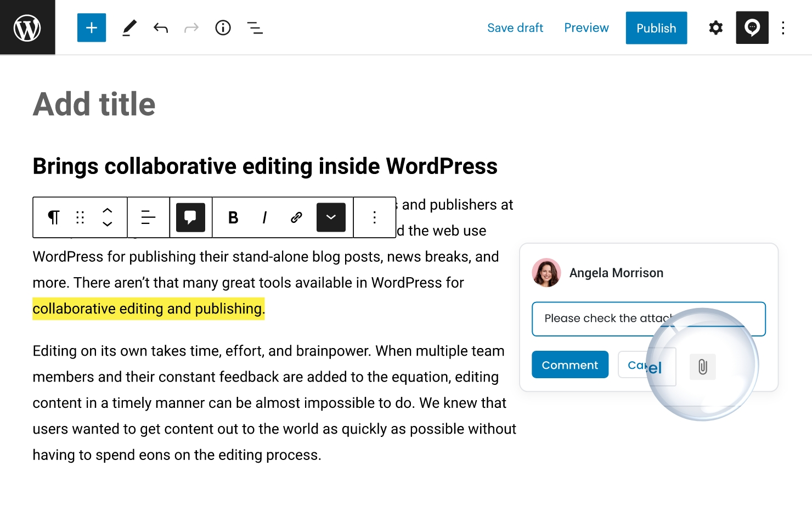
Task: Publish the post
Action: (656, 28)
